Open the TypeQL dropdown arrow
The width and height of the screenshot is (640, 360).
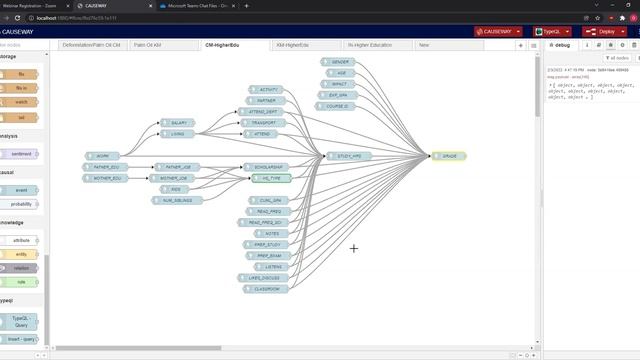[x=567, y=32]
